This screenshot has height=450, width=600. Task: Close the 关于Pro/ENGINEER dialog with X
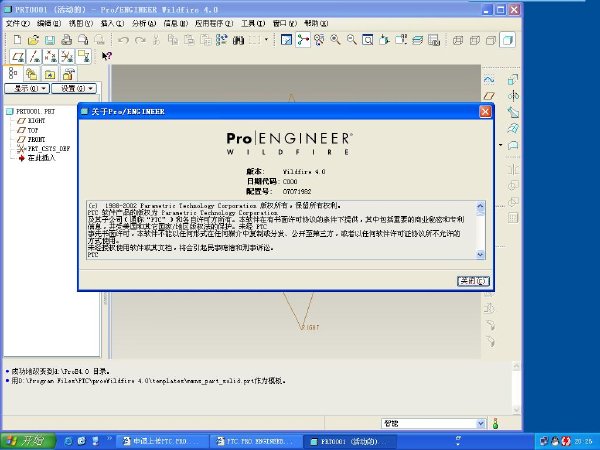tap(485, 111)
